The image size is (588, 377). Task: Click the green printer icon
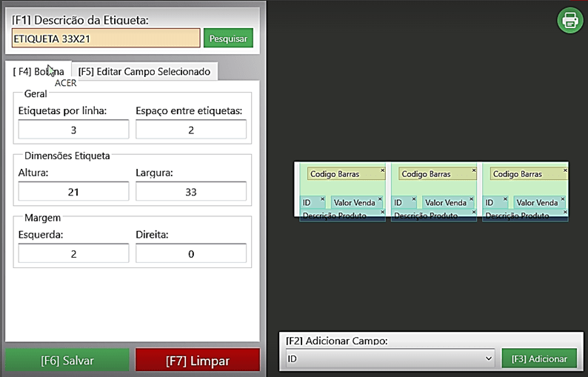pyautogui.click(x=569, y=20)
